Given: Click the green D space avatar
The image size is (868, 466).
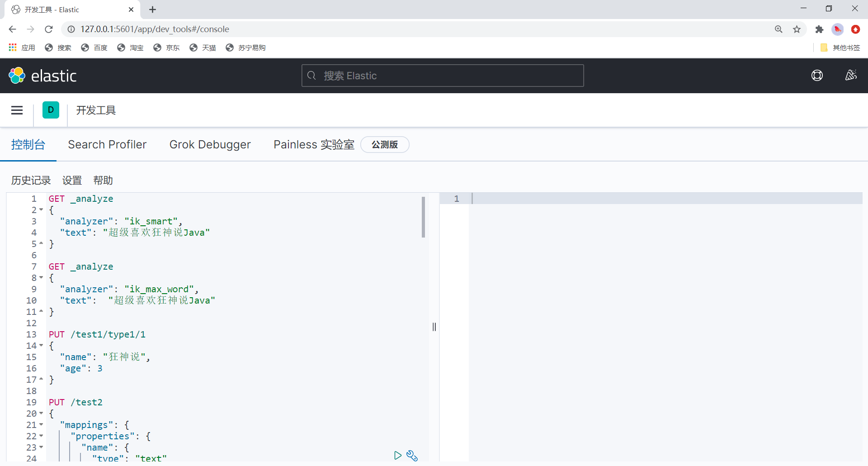Looking at the screenshot, I should tap(51, 110).
